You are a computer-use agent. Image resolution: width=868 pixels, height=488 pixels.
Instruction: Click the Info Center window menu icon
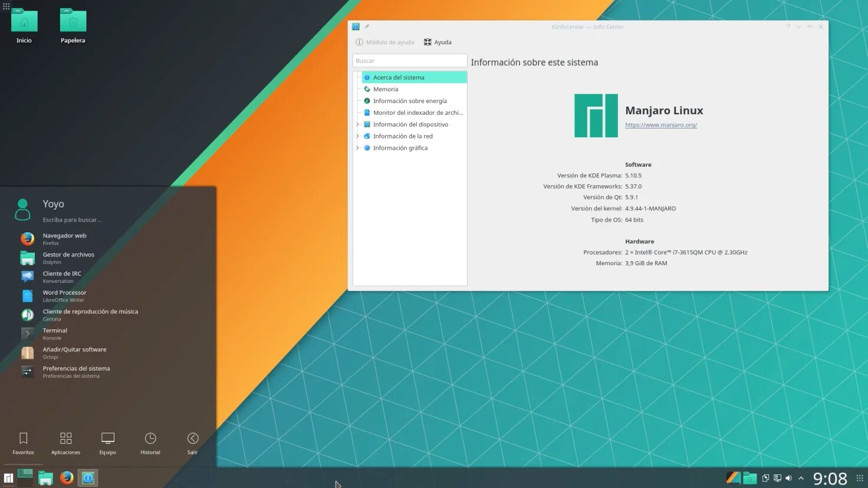pos(356,27)
